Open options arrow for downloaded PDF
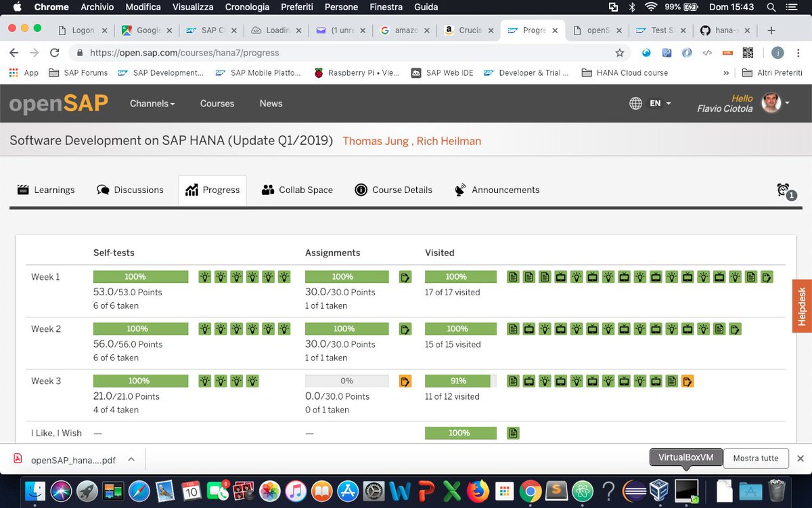Image resolution: width=812 pixels, height=508 pixels. point(131,459)
